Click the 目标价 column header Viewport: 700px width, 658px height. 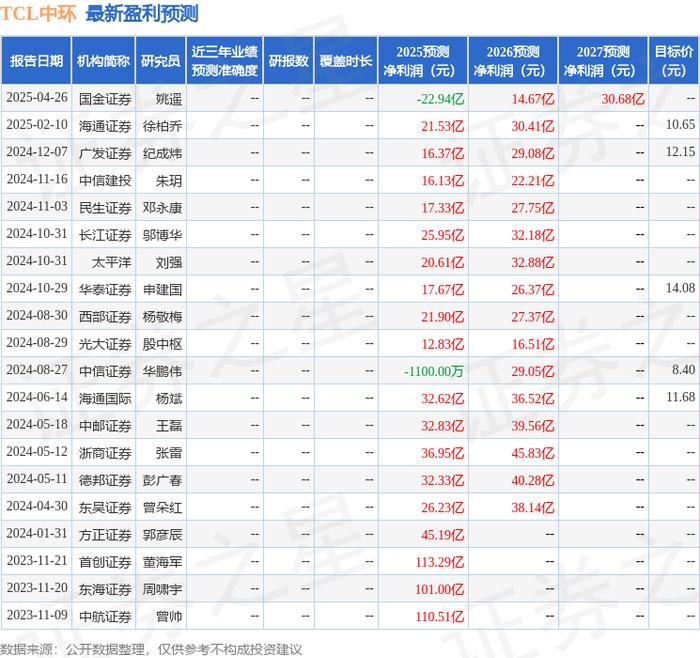(x=674, y=61)
